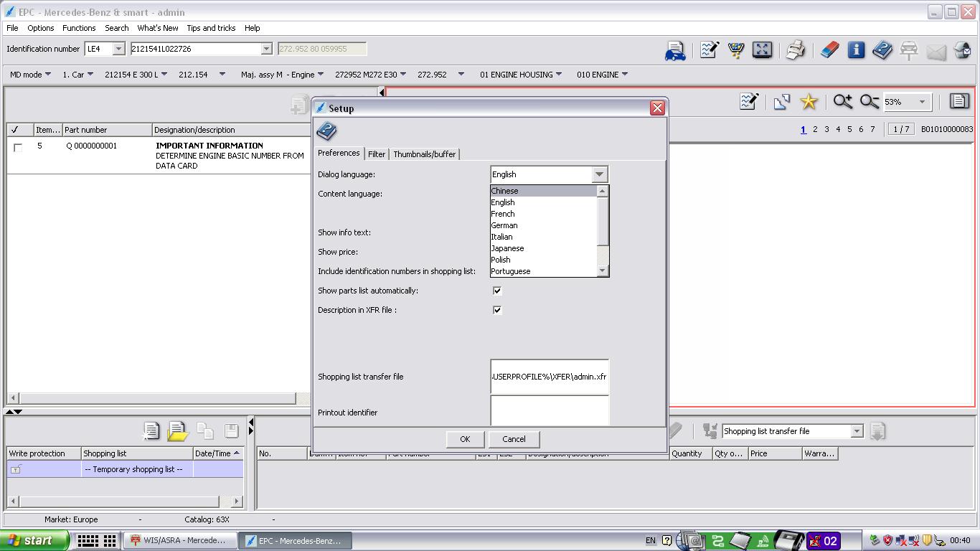
Task: Click the on-screen keyboard icon in taskbar
Action: [x=88, y=541]
